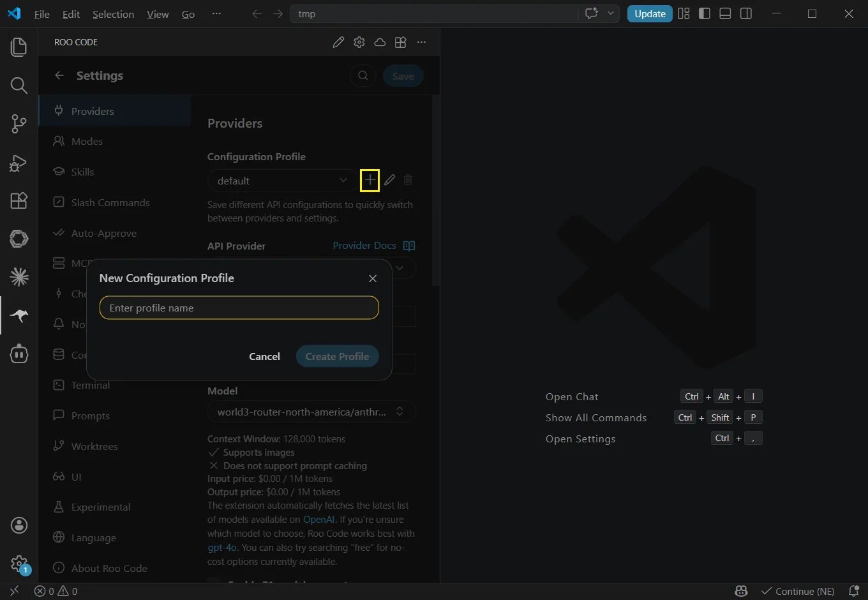Image resolution: width=868 pixels, height=600 pixels.
Task: Switch to the About Roo Code tab
Action: tap(115, 568)
